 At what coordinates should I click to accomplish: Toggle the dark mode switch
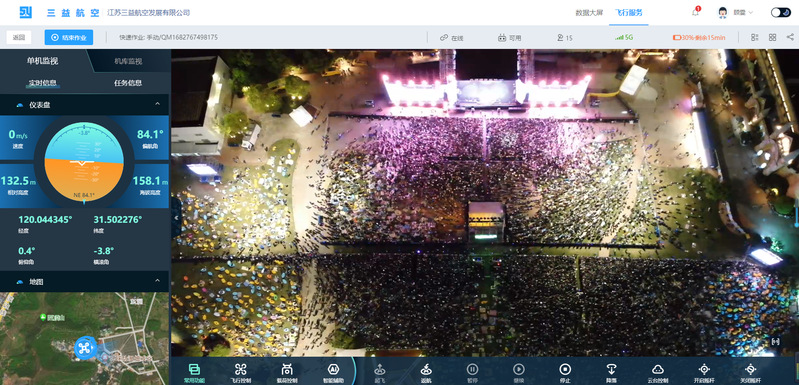click(780, 12)
